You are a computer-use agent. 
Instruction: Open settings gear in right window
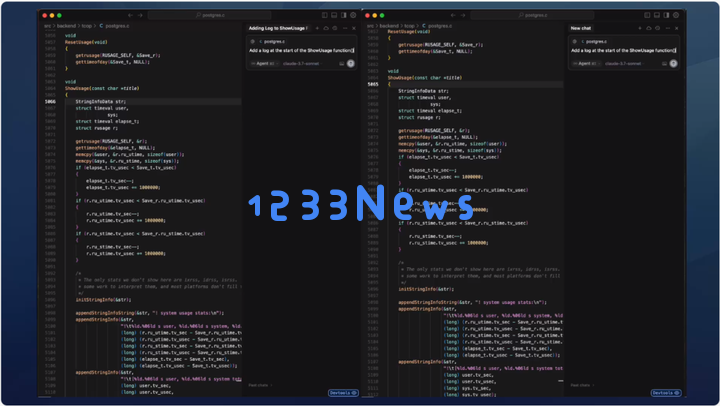tap(676, 15)
